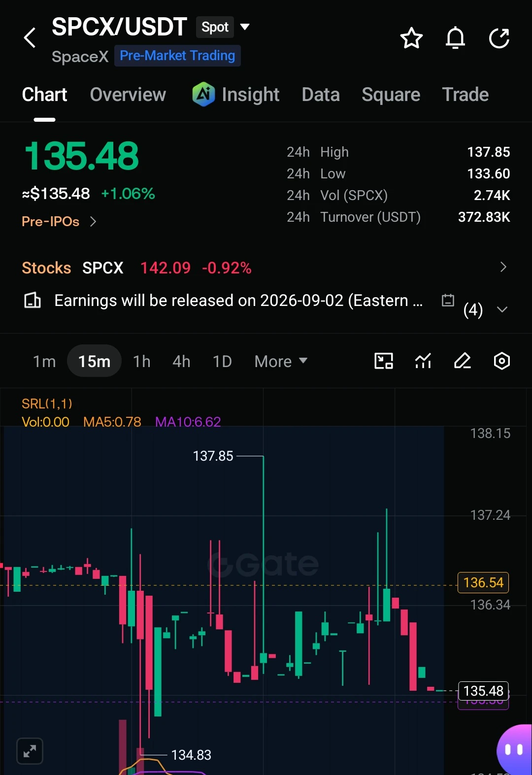Tap the stock price 142.09
The width and height of the screenshot is (532, 775).
(x=165, y=268)
